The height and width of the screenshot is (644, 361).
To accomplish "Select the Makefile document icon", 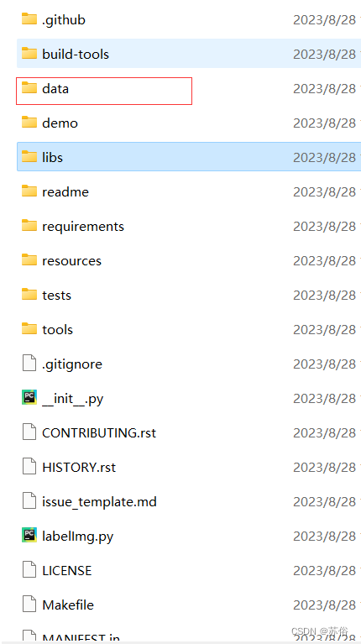I will [29, 605].
